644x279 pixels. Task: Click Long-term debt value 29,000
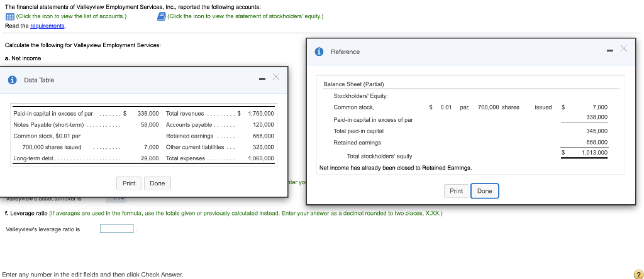tap(150, 158)
